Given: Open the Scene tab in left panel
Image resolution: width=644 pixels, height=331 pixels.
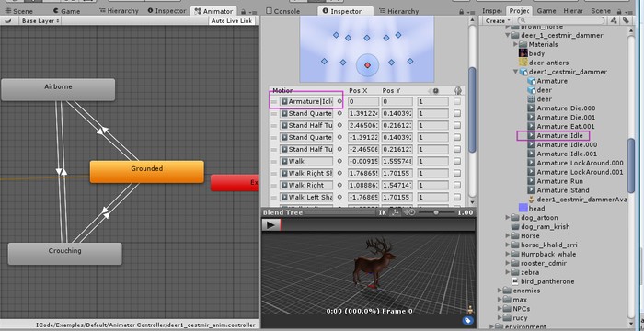Looking at the screenshot, I should (18, 11).
